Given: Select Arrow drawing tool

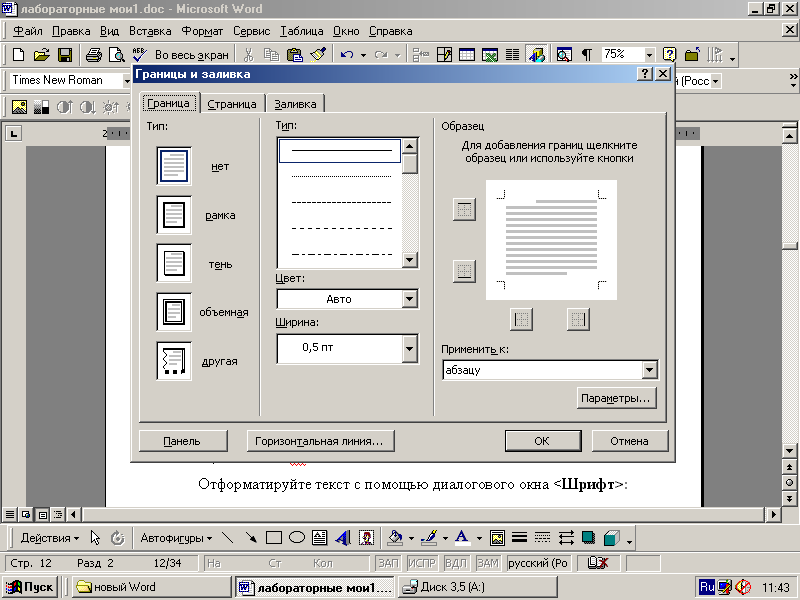Looking at the screenshot, I should pos(251,537).
